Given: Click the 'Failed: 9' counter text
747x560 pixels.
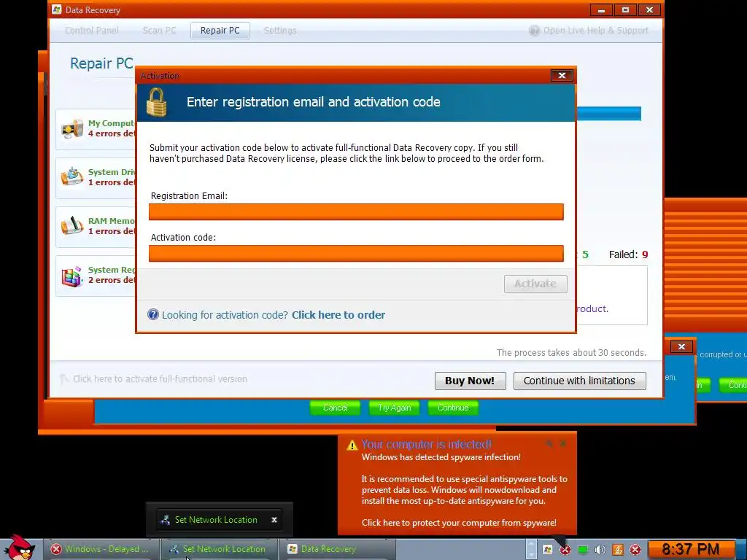Looking at the screenshot, I should pos(628,254).
